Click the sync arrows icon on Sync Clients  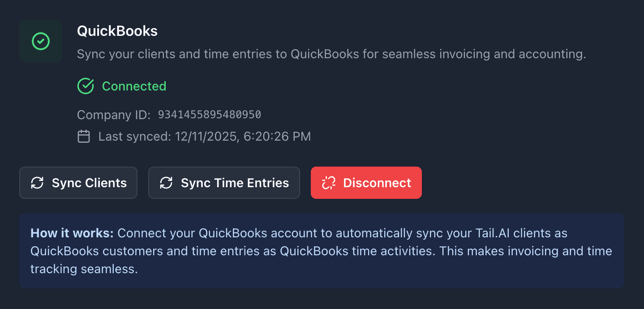(38, 183)
